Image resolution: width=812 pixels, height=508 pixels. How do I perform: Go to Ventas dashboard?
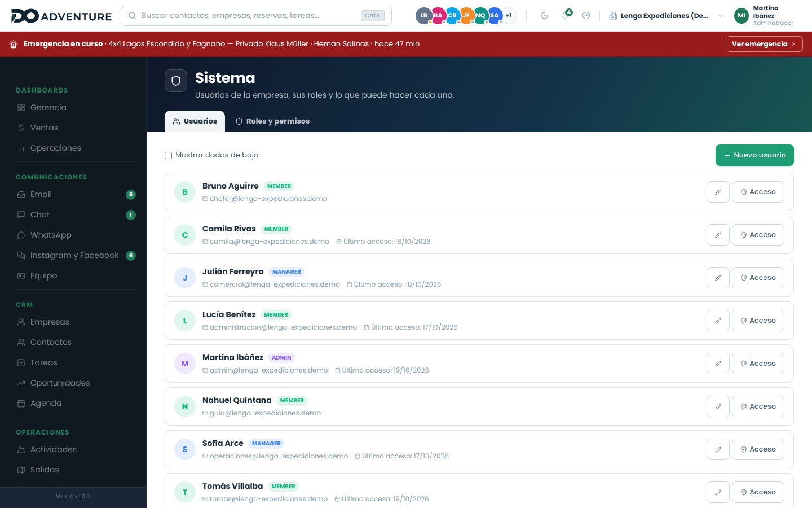tap(76, 128)
